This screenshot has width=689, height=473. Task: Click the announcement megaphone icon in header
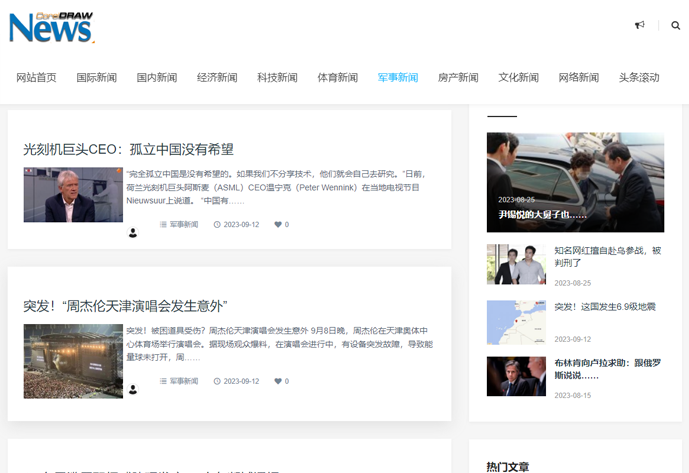pyautogui.click(x=639, y=26)
